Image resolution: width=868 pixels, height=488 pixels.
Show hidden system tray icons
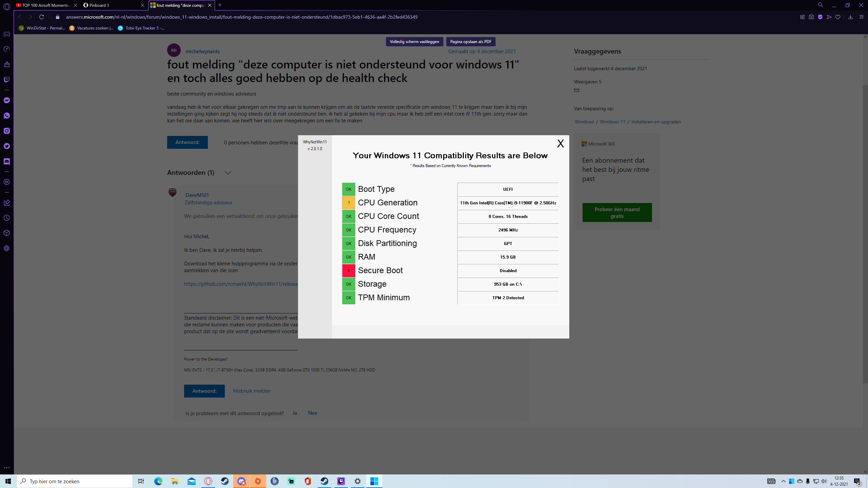point(783,481)
